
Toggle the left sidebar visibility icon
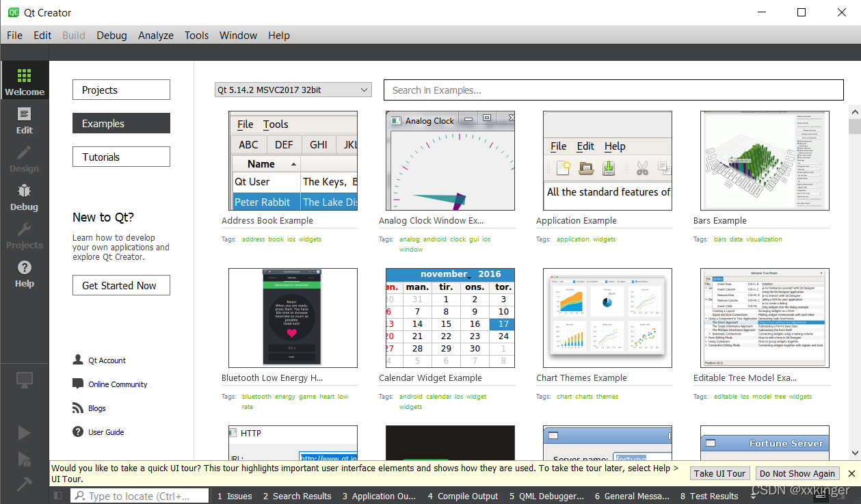[x=58, y=496]
